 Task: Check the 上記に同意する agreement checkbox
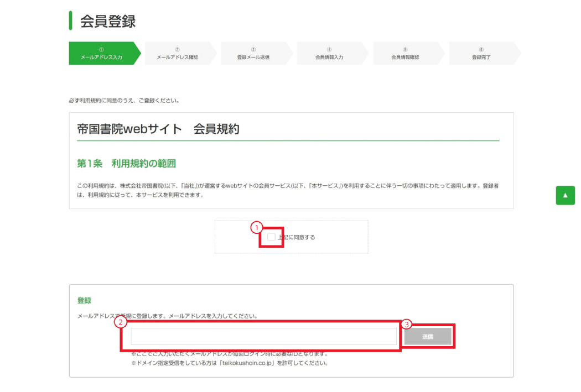tap(271, 237)
